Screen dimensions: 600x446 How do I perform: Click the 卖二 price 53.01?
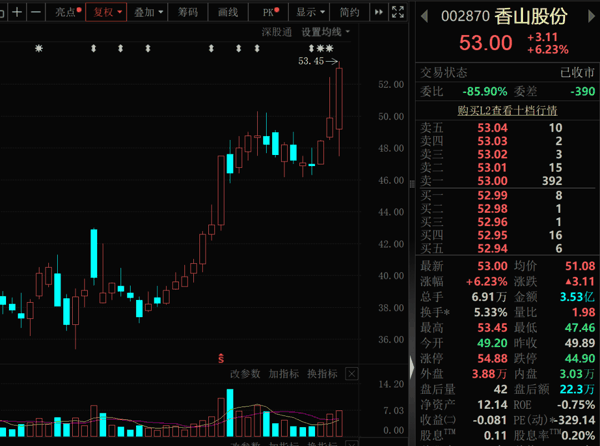492,168
